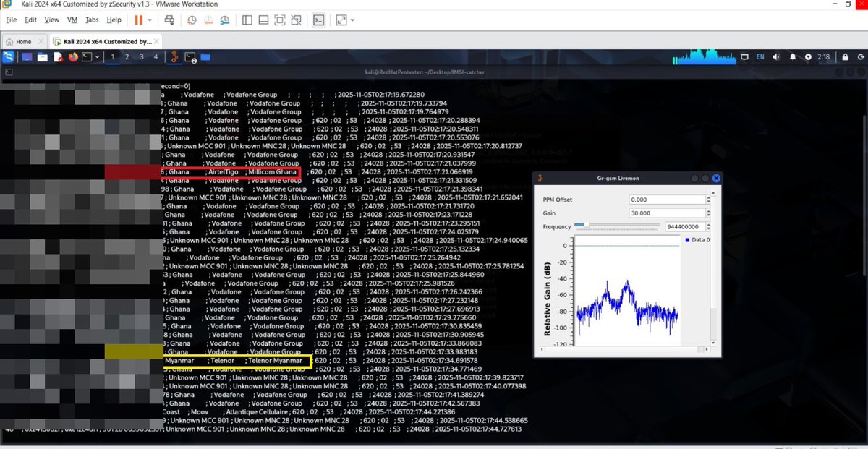Pause the virtual machine with orange button
Image resolution: width=868 pixels, height=449 pixels.
coord(139,20)
